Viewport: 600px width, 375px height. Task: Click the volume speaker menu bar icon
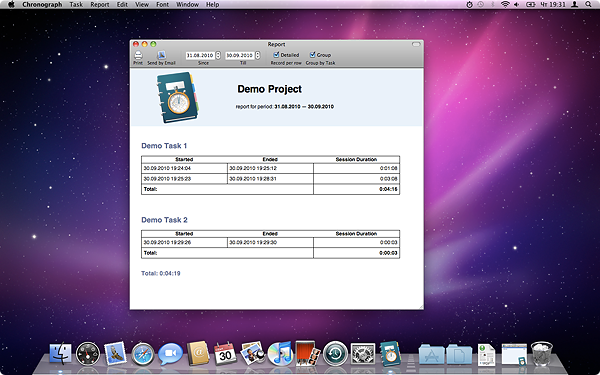click(517, 5)
